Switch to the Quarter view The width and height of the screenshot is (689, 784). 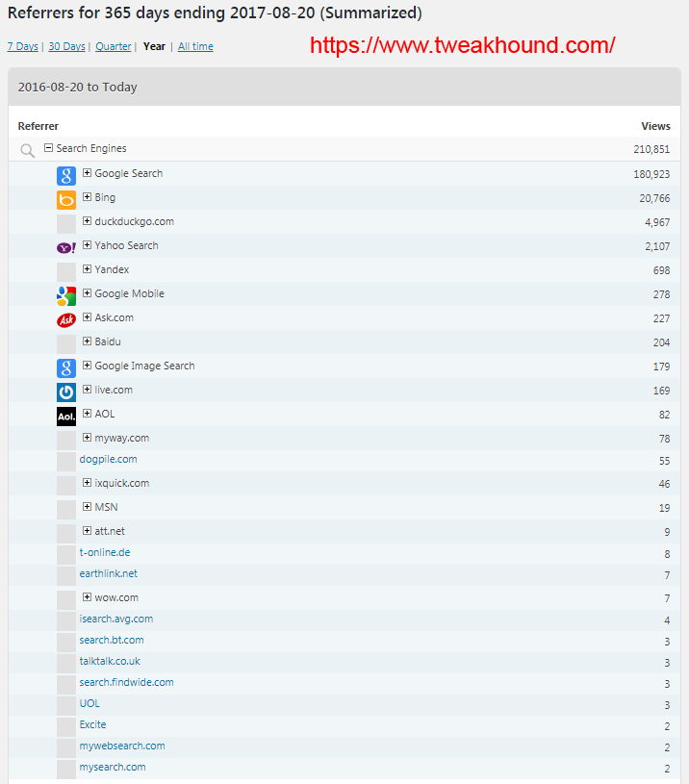(x=114, y=46)
